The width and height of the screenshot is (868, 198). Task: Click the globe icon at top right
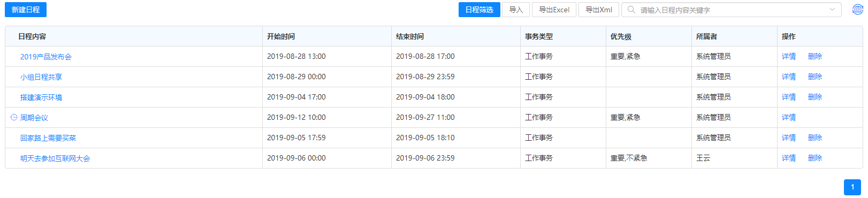point(857,10)
